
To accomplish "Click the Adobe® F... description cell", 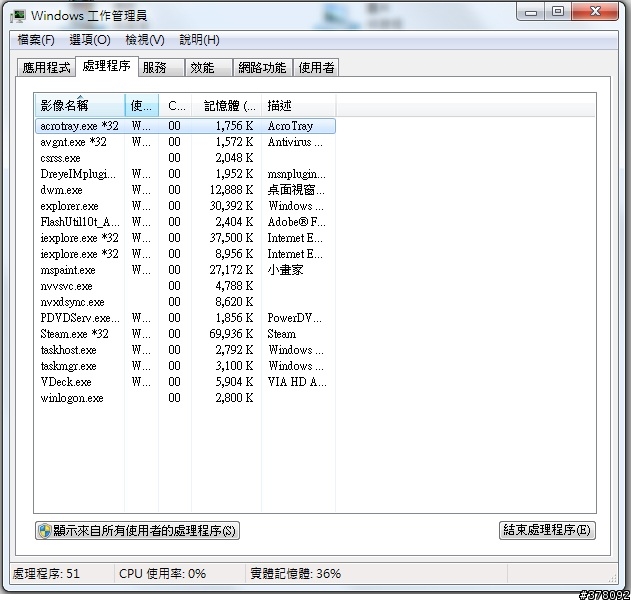I will (296, 222).
